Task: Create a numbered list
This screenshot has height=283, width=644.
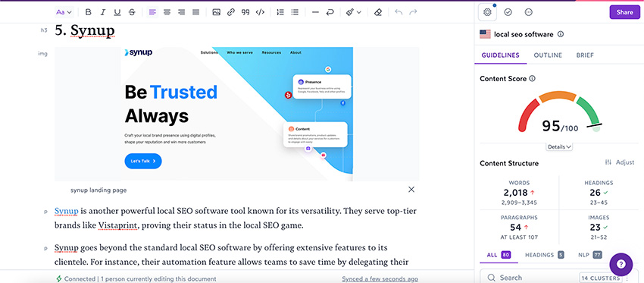Action: [280, 12]
